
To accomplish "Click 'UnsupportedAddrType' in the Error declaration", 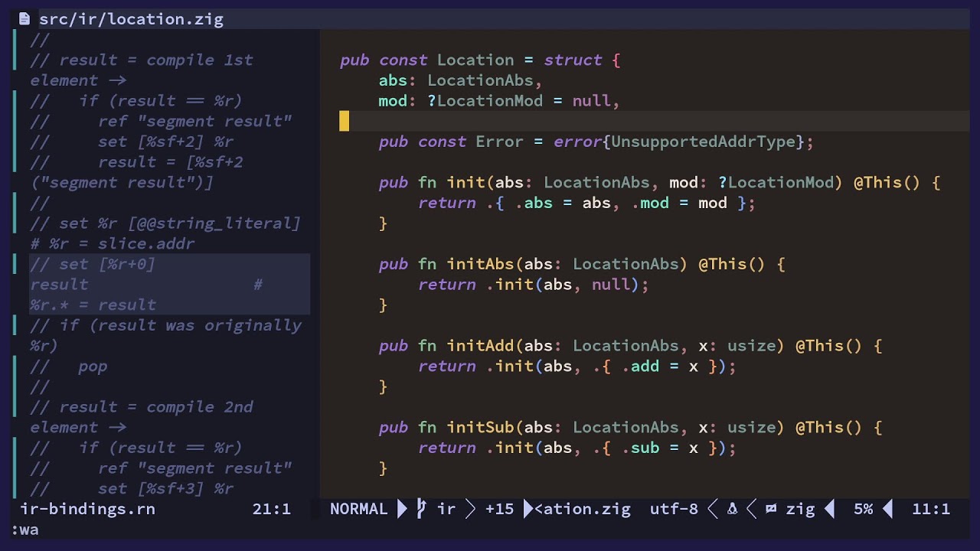I will pos(703,142).
